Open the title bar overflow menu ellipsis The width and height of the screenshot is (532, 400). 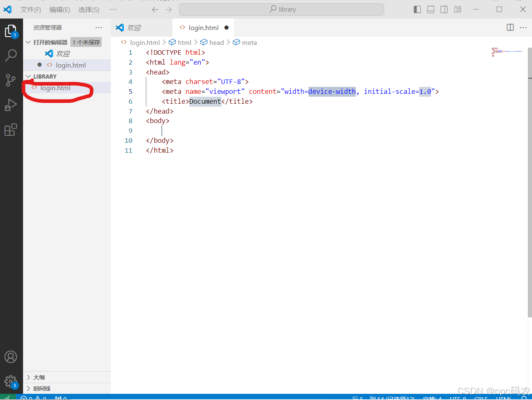click(x=113, y=9)
